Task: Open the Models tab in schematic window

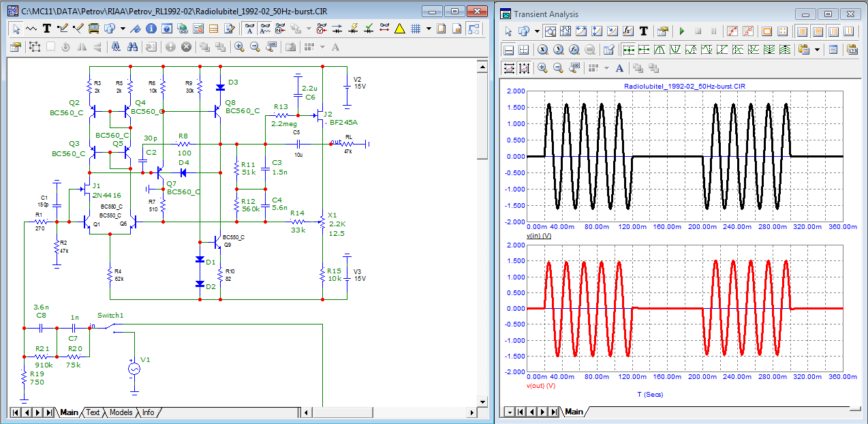Action: 121,412
